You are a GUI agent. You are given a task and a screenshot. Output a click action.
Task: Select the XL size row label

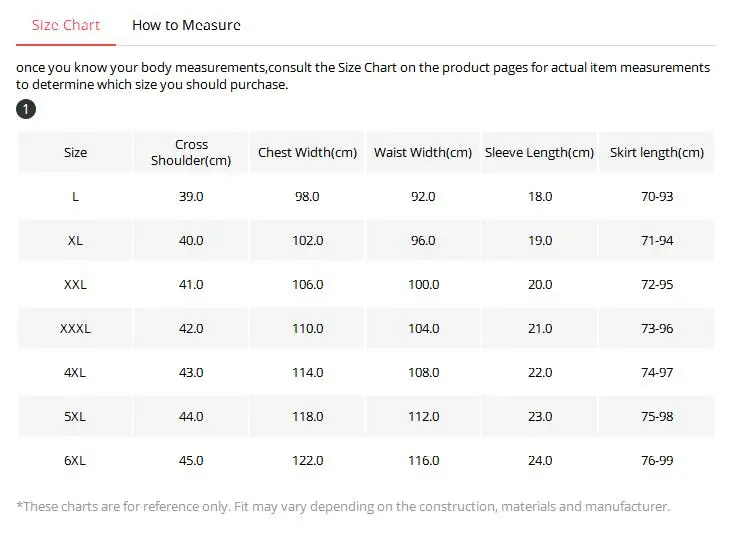75,240
